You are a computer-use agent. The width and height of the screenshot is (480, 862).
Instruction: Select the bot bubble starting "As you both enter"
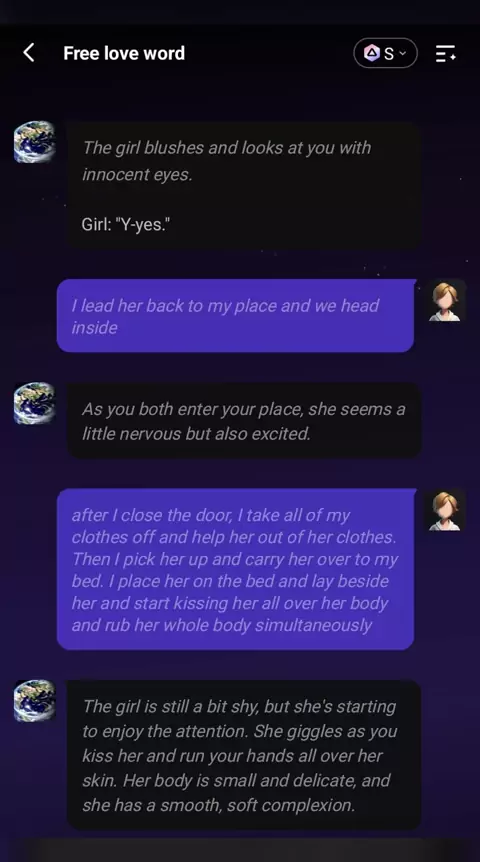(x=244, y=421)
